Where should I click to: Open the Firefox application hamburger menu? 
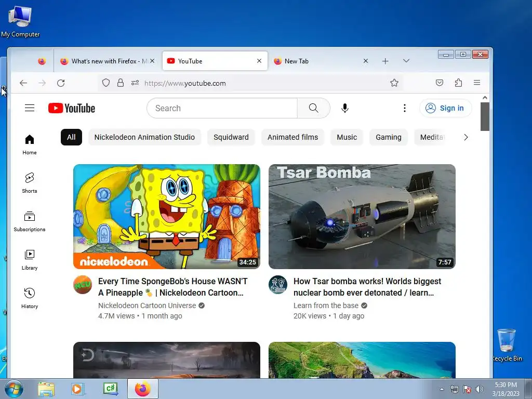[477, 83]
